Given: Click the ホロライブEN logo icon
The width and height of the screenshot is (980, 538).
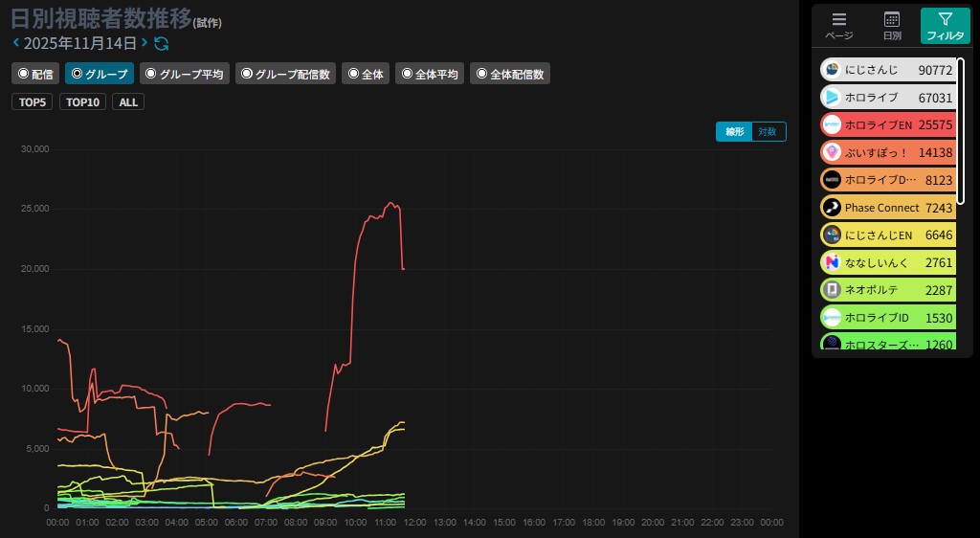Looking at the screenshot, I should click(832, 124).
